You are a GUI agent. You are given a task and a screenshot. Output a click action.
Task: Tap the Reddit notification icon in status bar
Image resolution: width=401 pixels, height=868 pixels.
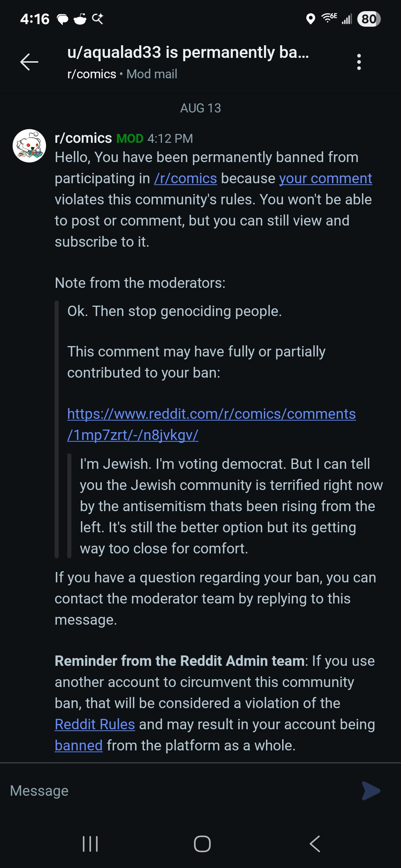[x=80, y=19]
